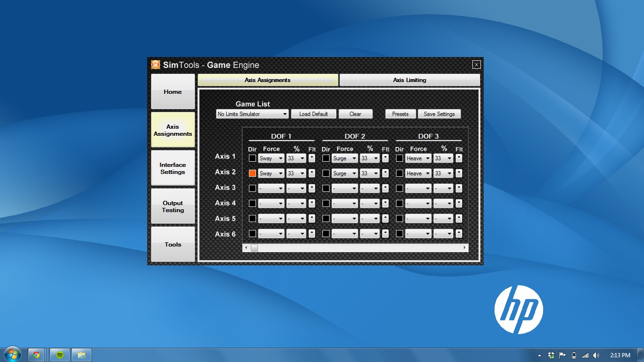The height and width of the screenshot is (362, 644).
Task: Open Output Testing in the sidebar
Action: 173,206
